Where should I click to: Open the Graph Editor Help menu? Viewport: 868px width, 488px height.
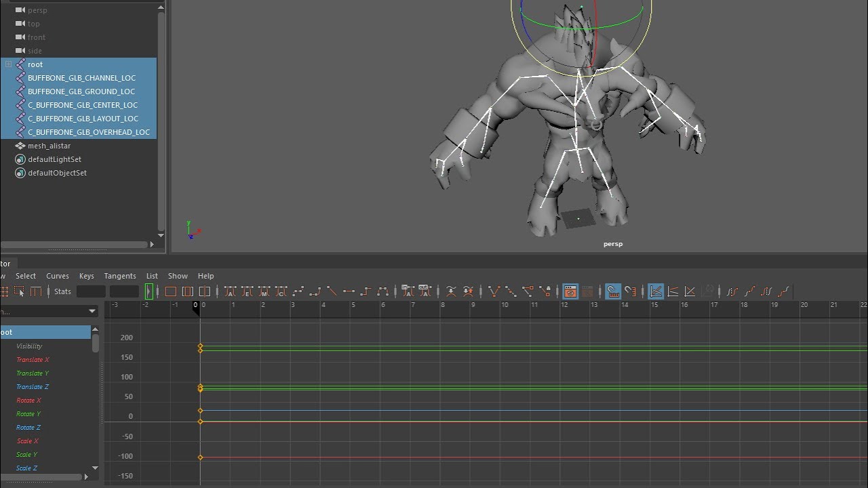(205, 276)
